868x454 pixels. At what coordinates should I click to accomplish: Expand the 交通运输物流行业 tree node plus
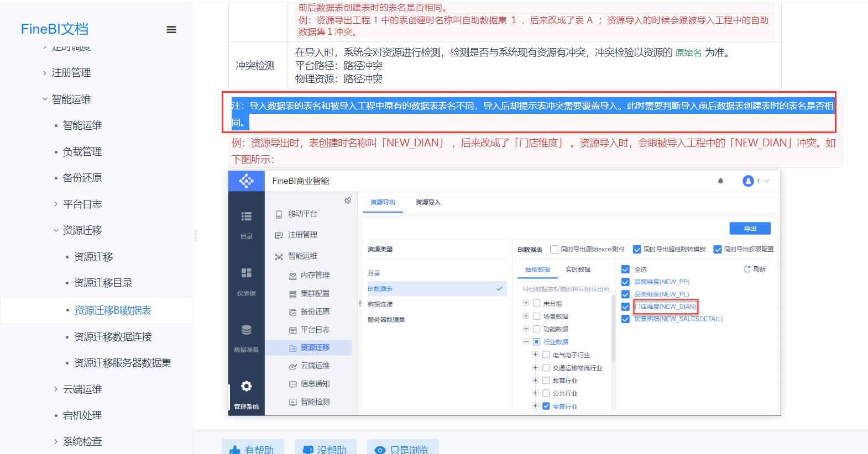535,367
